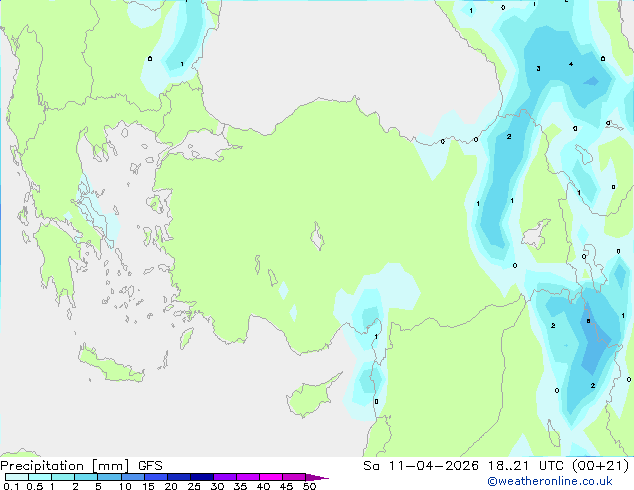Click the 45–50 mm legend swatch
Viewport: 634px width, 490px height.
pos(294,477)
